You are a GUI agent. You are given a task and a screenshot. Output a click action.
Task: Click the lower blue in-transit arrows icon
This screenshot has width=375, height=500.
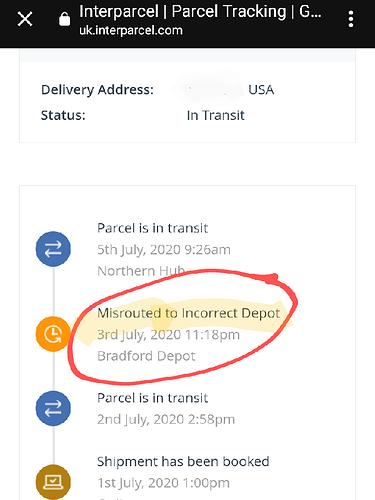point(53,408)
